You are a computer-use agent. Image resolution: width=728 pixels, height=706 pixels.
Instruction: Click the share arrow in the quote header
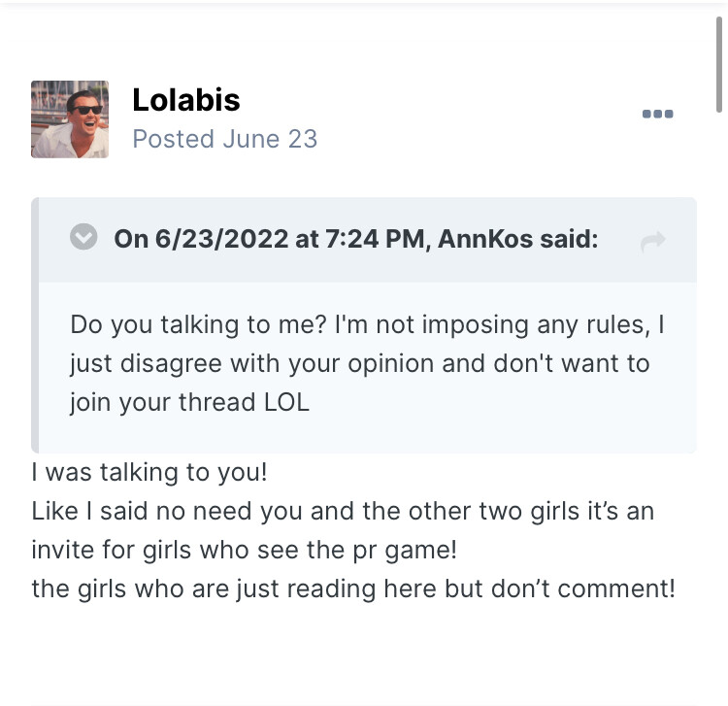click(x=653, y=242)
